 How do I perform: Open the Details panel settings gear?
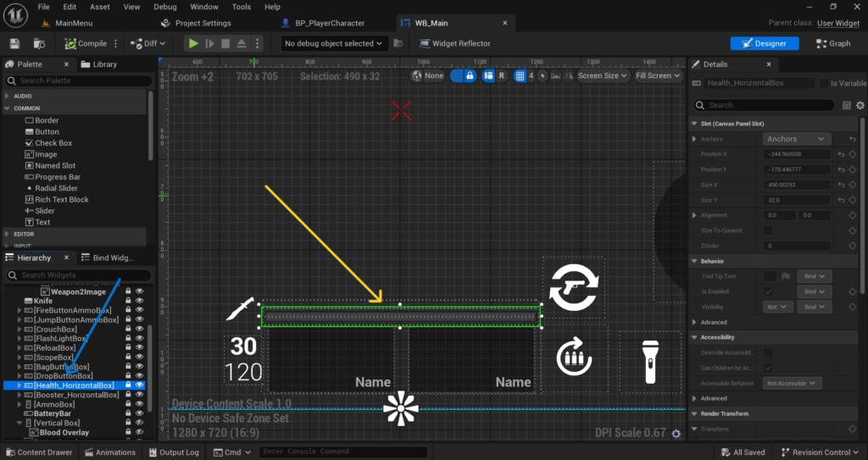coord(860,105)
